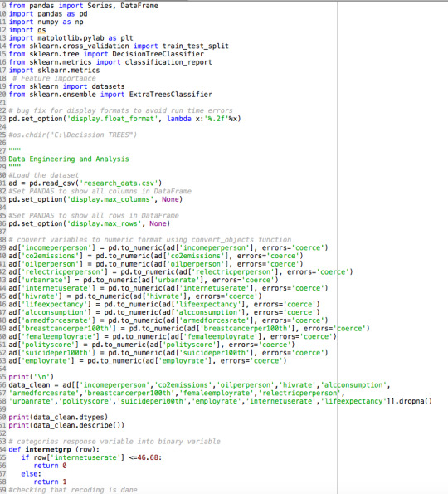
Task: Click the '# Feature Importance' comment
Action: 54,78
